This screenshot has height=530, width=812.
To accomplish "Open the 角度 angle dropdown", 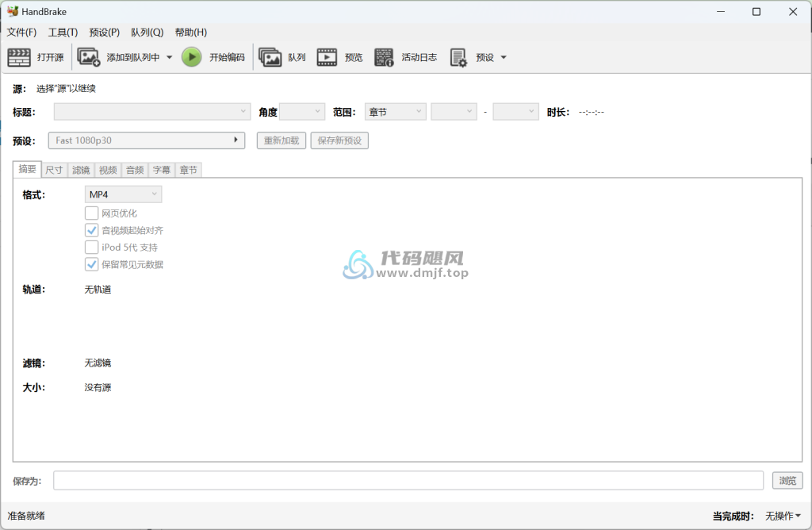I will 302,112.
